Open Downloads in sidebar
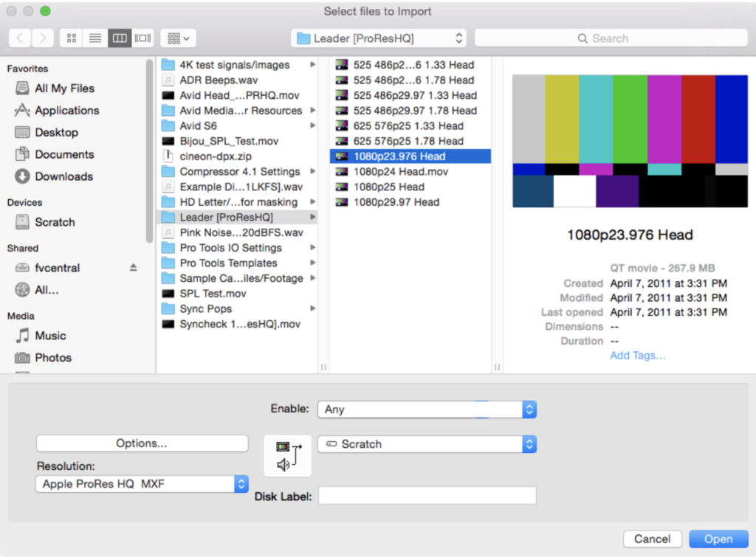756x557 pixels. click(63, 176)
